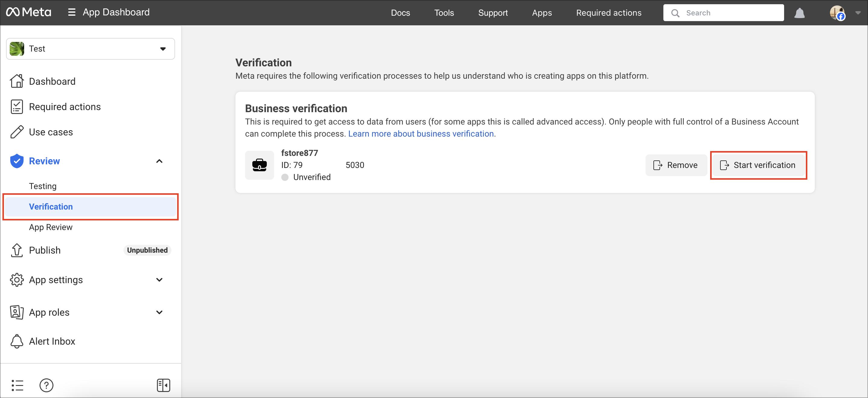Click the Unverified grey status dot
868x398 pixels.
tap(285, 177)
